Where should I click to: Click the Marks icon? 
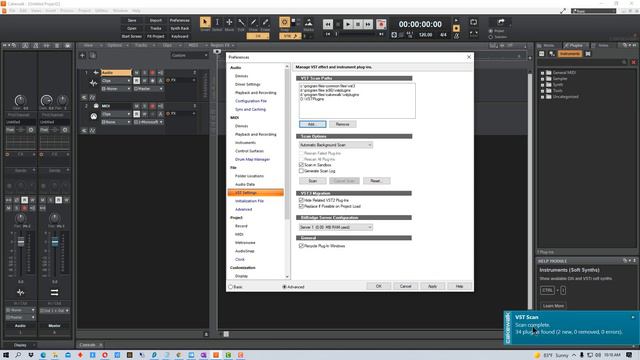tap(309, 23)
